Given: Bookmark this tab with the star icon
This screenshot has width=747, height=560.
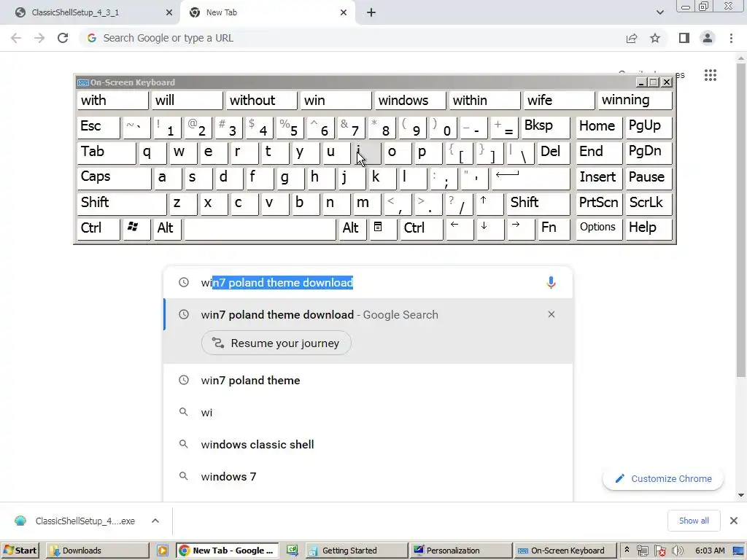Looking at the screenshot, I should pos(655,38).
